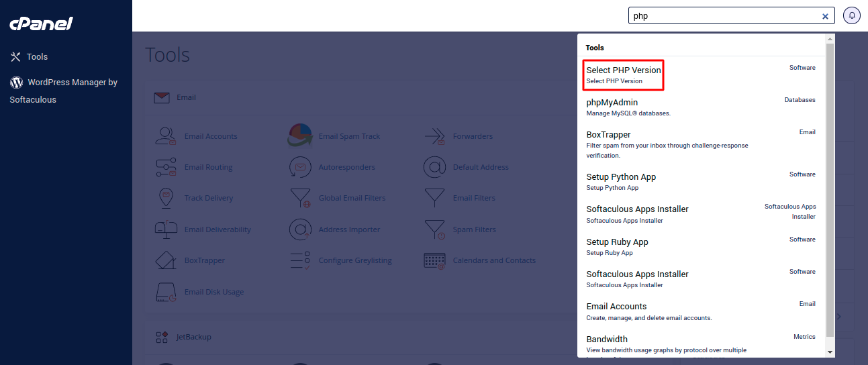Image resolution: width=868 pixels, height=365 pixels.
Task: Click the Default Address icon
Action: click(x=434, y=167)
